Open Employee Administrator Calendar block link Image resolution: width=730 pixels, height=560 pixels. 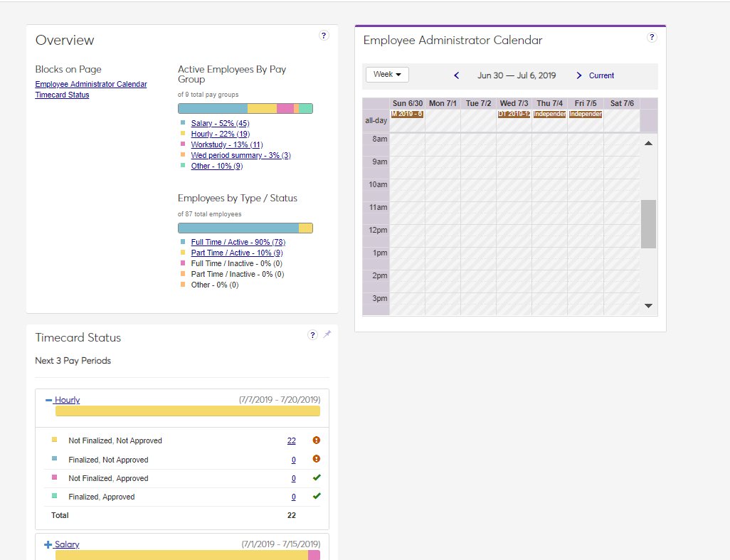click(91, 84)
